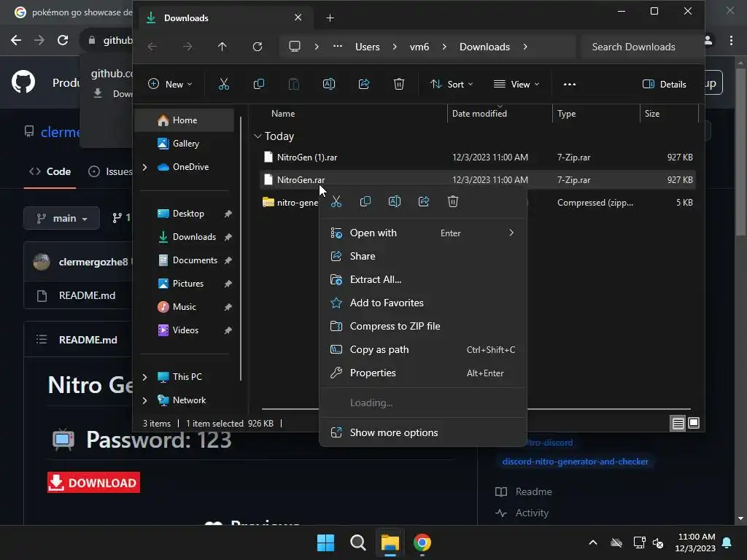
Task: Open taskbar Search
Action: (x=357, y=542)
